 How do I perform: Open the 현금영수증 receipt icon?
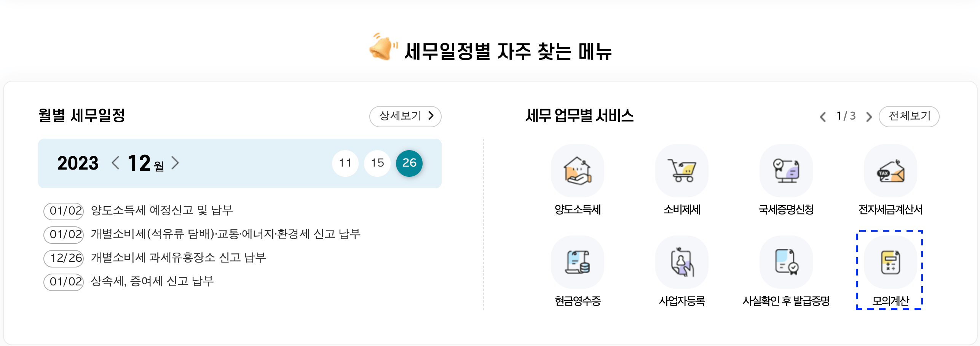point(577,262)
